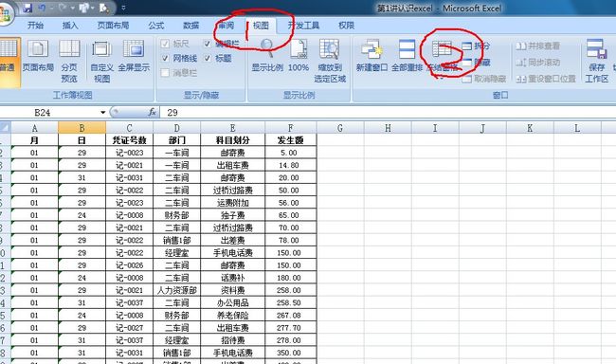Click the formula bar showing 29
This screenshot has width=616, height=364.
tap(389, 113)
